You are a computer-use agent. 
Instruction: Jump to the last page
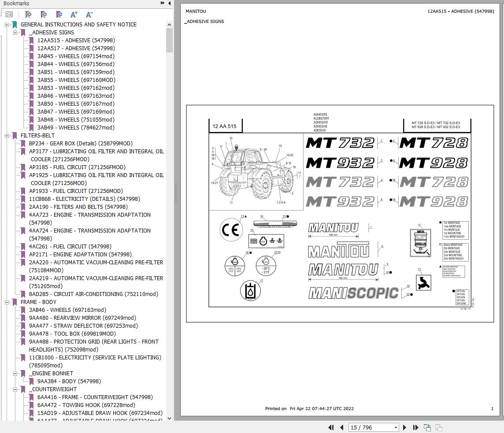click(415, 427)
